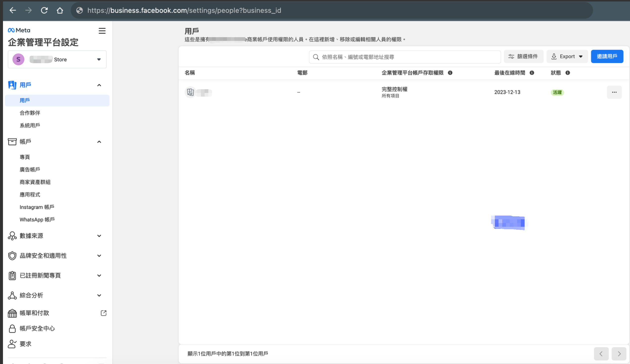Open the Export dropdown
630x364 pixels.
pyautogui.click(x=567, y=56)
